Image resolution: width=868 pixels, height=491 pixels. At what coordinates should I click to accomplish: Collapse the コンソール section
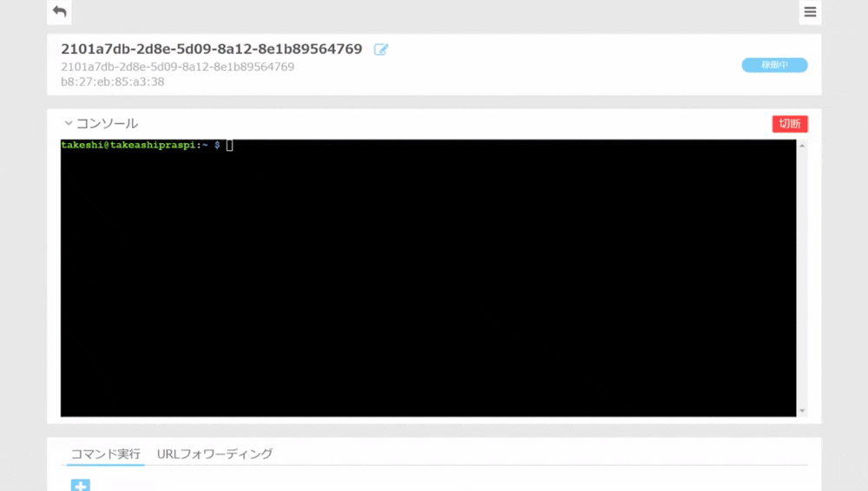tap(69, 123)
